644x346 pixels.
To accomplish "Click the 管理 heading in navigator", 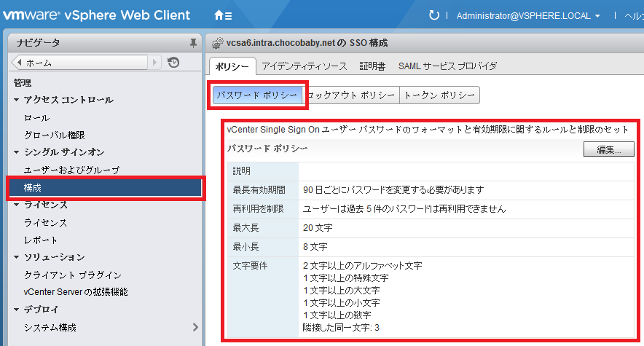I will (22, 83).
